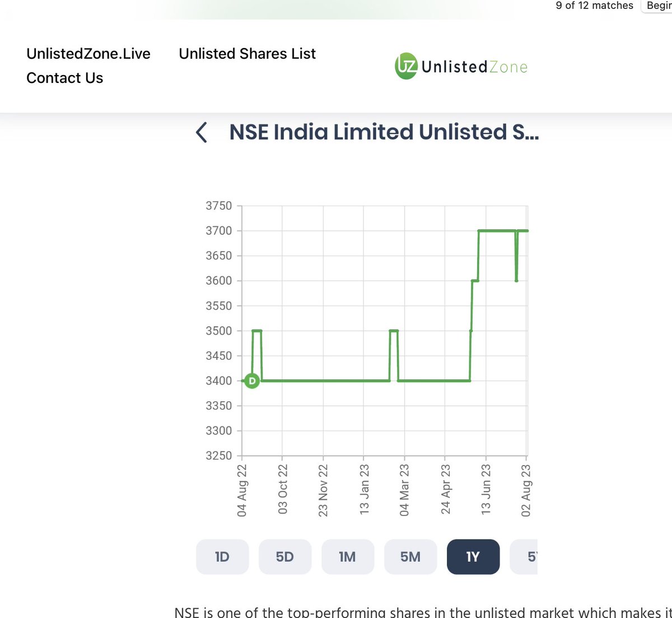Open Contact Us link

click(65, 78)
